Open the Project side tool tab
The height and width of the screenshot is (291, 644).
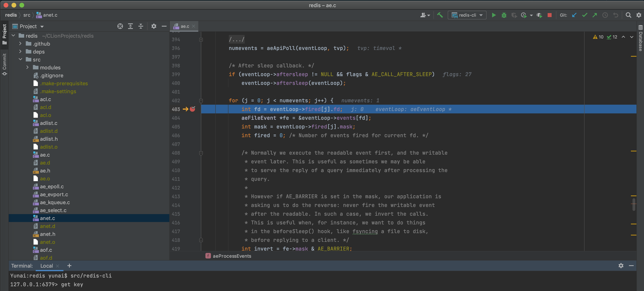(x=4, y=34)
